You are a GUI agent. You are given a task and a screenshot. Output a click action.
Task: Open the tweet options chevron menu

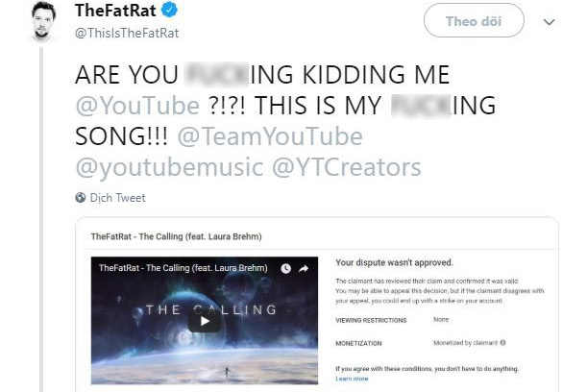[549, 21]
